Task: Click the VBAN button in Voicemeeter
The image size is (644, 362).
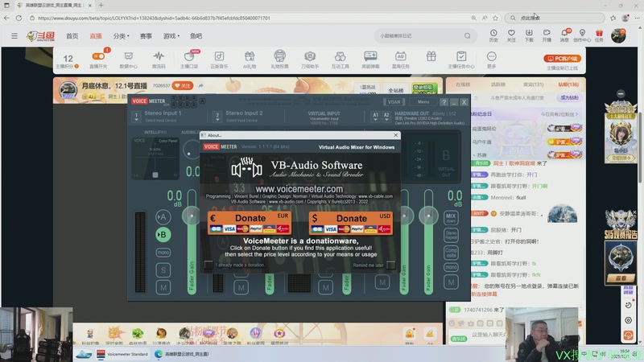Action: [x=394, y=102]
